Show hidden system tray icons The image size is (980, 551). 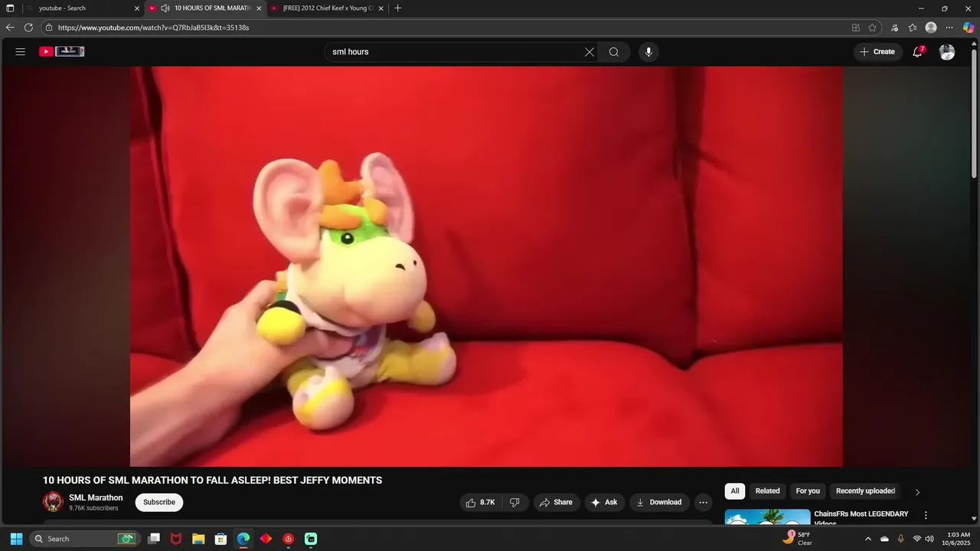(867, 539)
